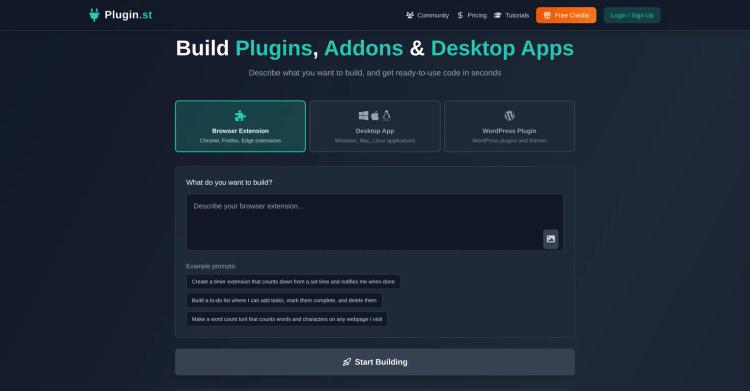750x391 pixels.
Task: Select the Desktop App tab
Action: [x=375, y=126]
